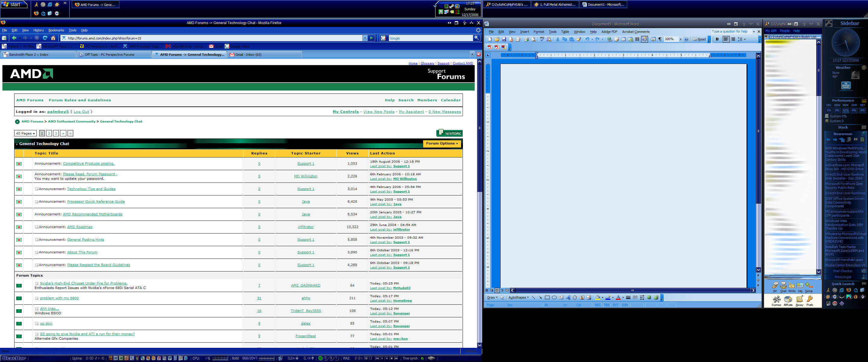Open the Bookmarks menu in Firefox
The image size is (868, 362).
56,30
